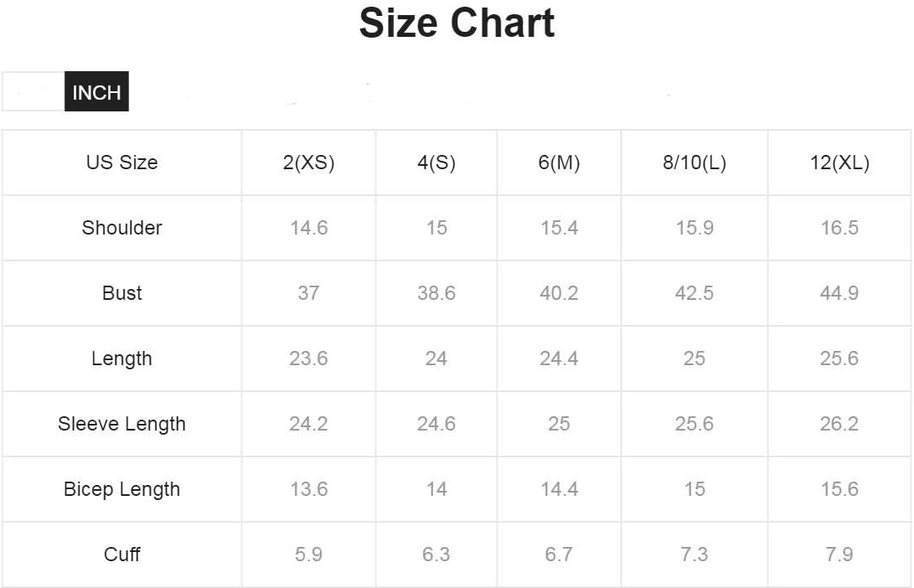The height and width of the screenshot is (588, 914).
Task: Select the 12(XL) column header
Action: tap(839, 162)
